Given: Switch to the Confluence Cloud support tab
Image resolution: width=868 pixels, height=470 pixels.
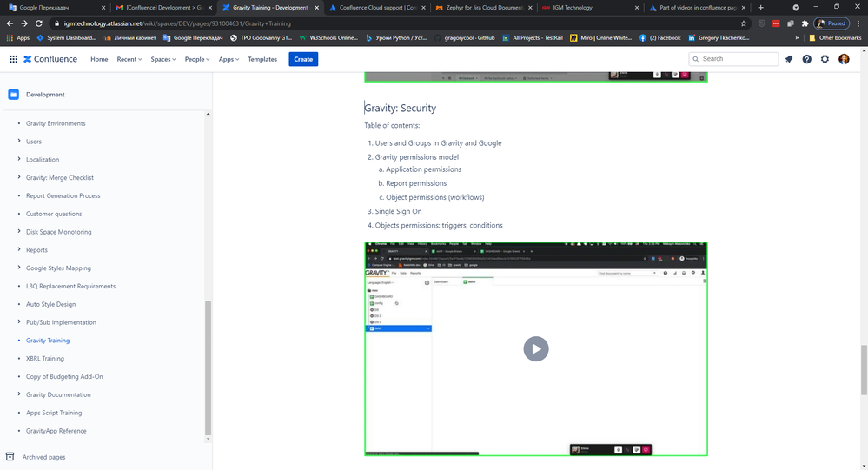Looking at the screenshot, I should (378, 8).
